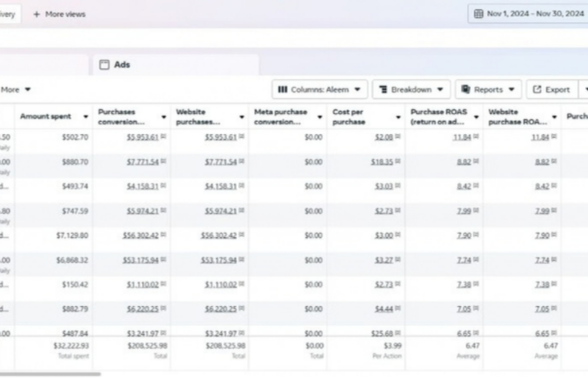Expand the Breakdown dropdown

(411, 90)
